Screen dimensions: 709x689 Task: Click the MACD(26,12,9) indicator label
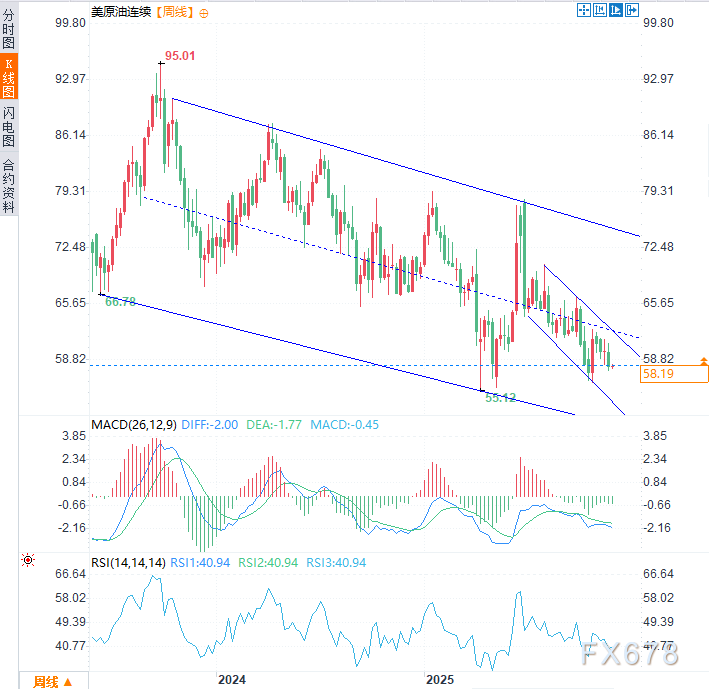click(x=134, y=425)
